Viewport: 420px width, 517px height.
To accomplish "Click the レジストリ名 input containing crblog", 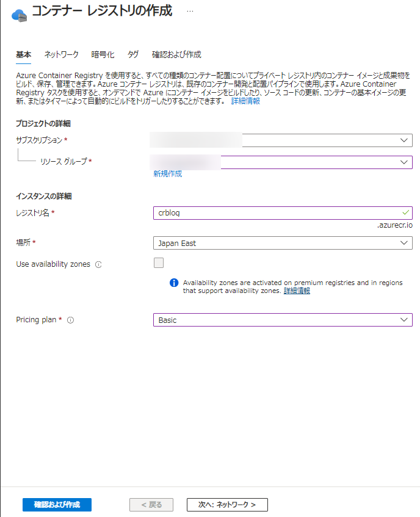I will tap(283, 213).
